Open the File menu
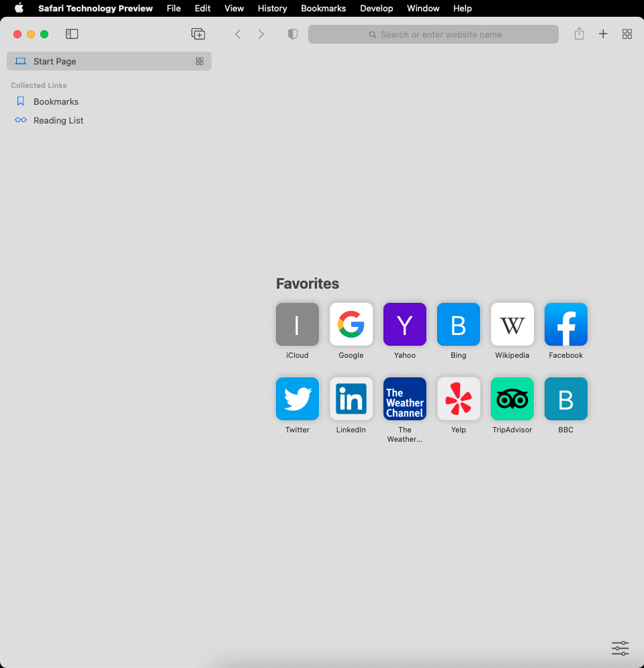Viewport: 644px width, 668px height. click(173, 8)
